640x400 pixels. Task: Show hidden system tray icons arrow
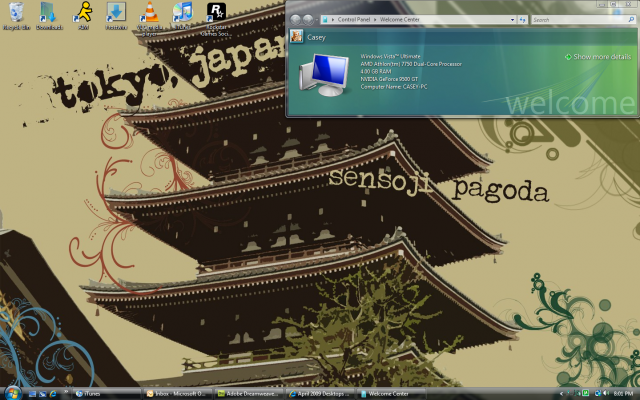click(561, 394)
